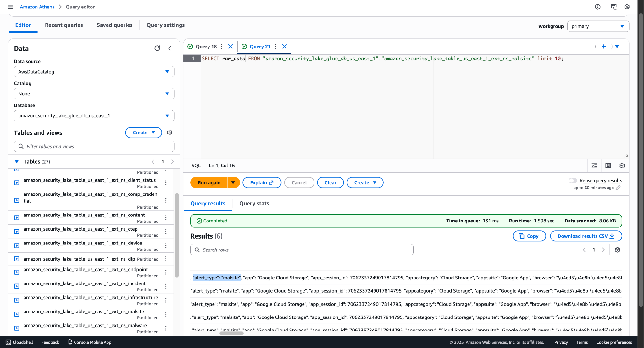This screenshot has width=644, height=348.
Task: Open Query 21 tab options menu
Action: point(275,47)
